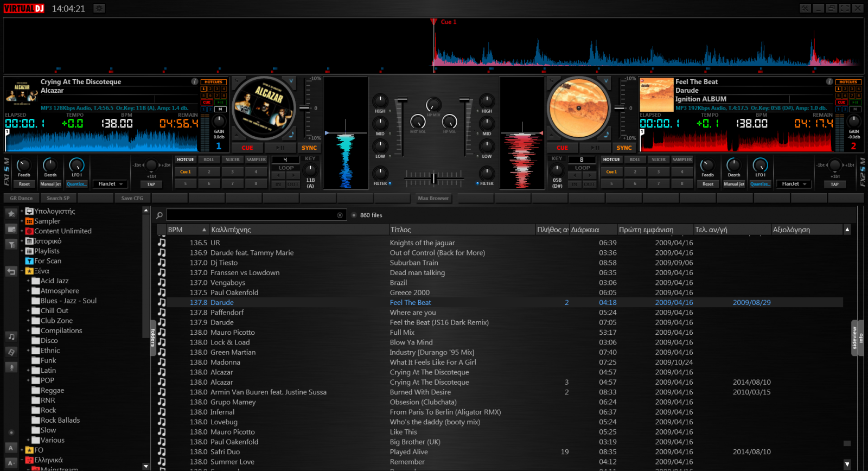Click the V corner button on the left jogwheel
Viewport: 868px width, 471px height.
pos(291,81)
